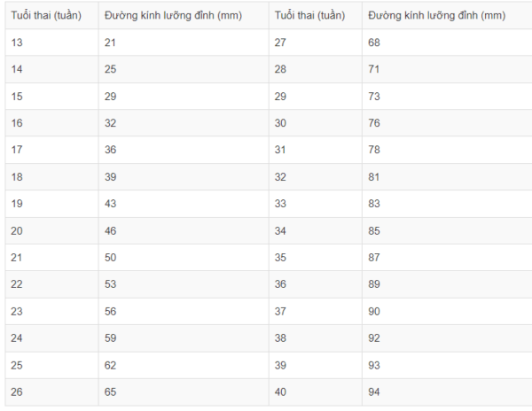Viewport: 532px width, 411px height.
Task: Click the first 'Đường kính lưỡng đỉnh (mm)' header
Action: coord(184,15)
